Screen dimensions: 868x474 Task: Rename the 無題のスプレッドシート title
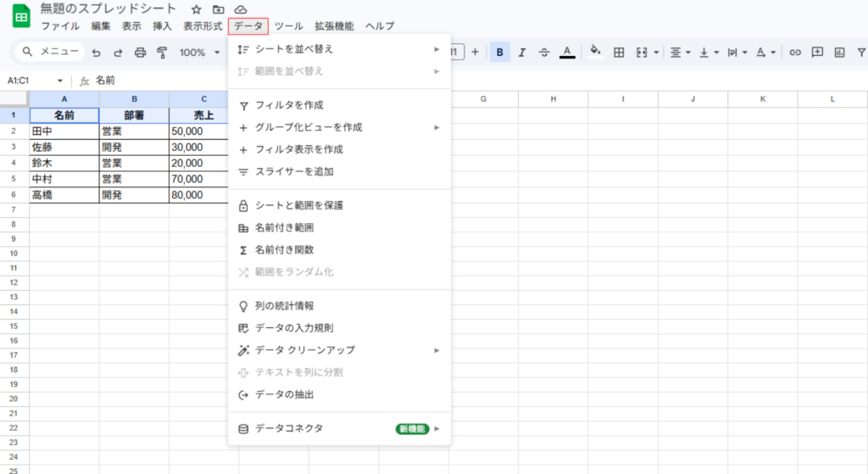(108, 8)
